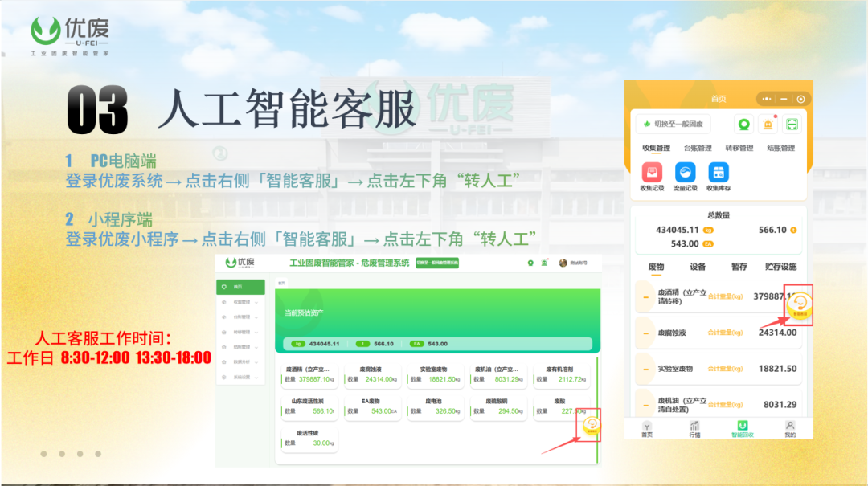This screenshot has width=868, height=486.
Task: Click the green switch-system button in PC header
Action: pos(437,263)
